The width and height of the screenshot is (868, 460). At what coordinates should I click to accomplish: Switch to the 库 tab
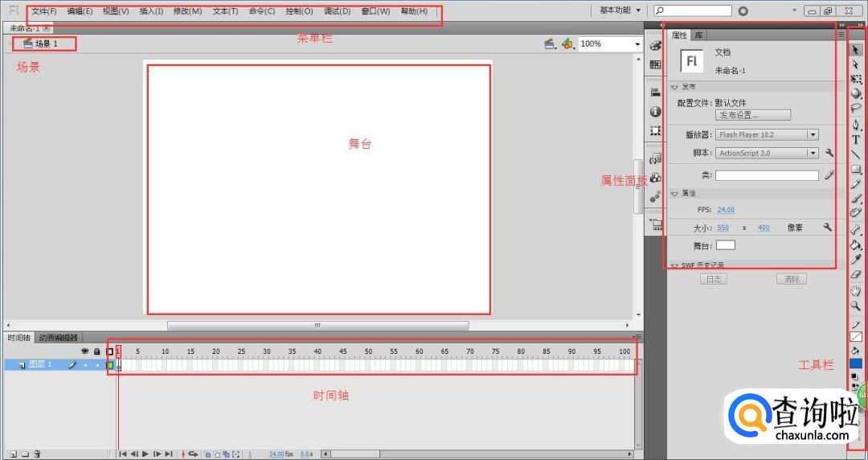[x=699, y=35]
